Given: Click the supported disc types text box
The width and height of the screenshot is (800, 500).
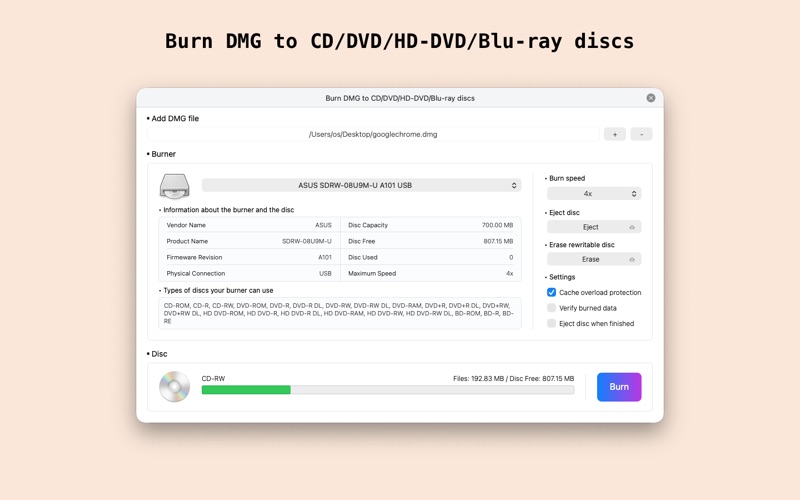Looking at the screenshot, I should (340, 313).
